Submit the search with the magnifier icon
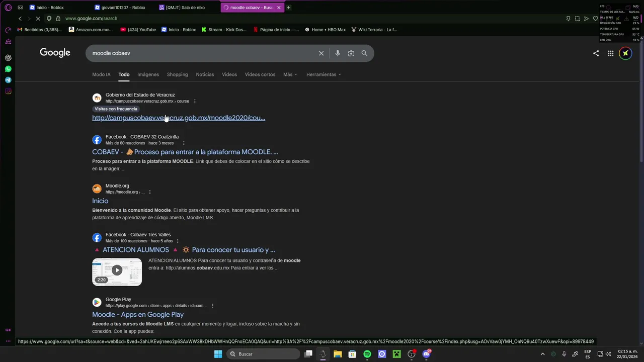Image resolution: width=644 pixels, height=362 pixels. 364,53
